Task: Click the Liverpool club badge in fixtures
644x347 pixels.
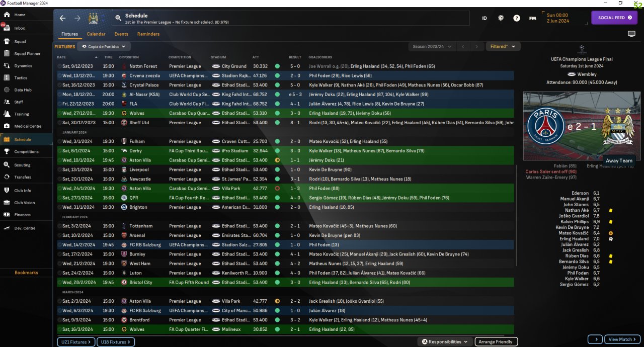Action: [x=124, y=170]
